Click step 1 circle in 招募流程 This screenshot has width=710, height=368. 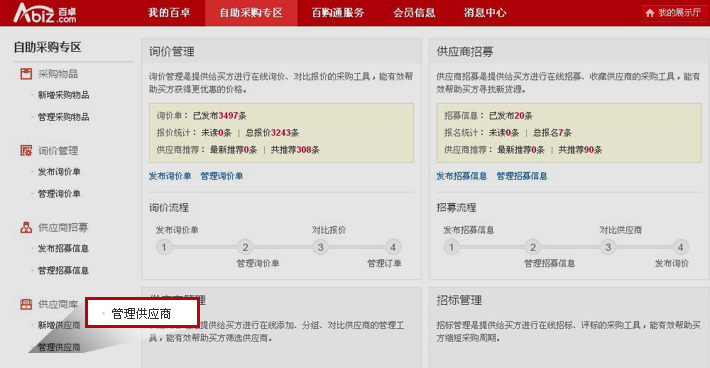451,247
